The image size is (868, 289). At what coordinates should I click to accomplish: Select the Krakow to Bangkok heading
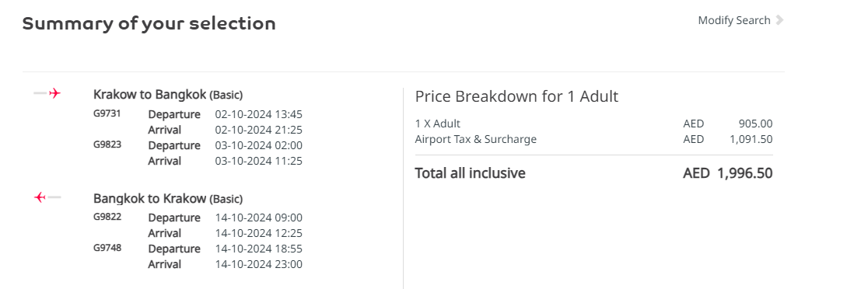pyautogui.click(x=168, y=95)
